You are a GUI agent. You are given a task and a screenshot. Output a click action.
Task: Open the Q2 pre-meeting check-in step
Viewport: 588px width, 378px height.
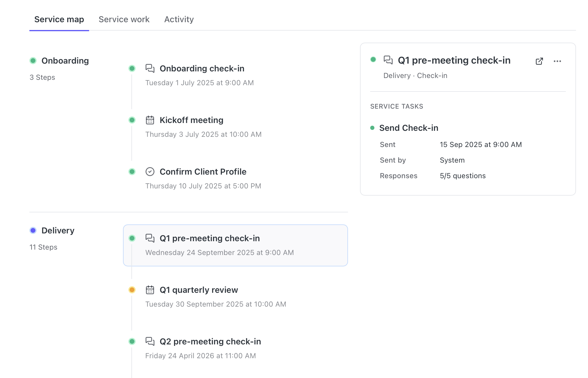[210, 341]
